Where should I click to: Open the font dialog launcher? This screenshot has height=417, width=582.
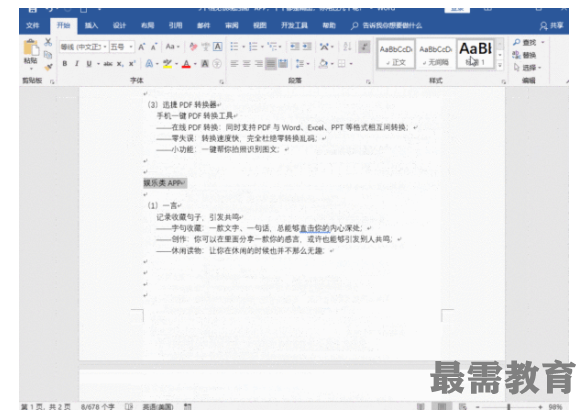(x=221, y=81)
